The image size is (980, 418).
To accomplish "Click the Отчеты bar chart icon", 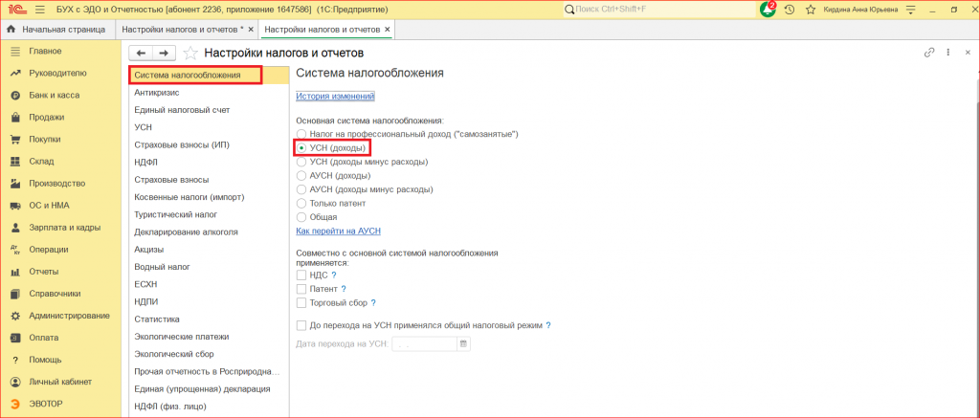I will [15, 272].
